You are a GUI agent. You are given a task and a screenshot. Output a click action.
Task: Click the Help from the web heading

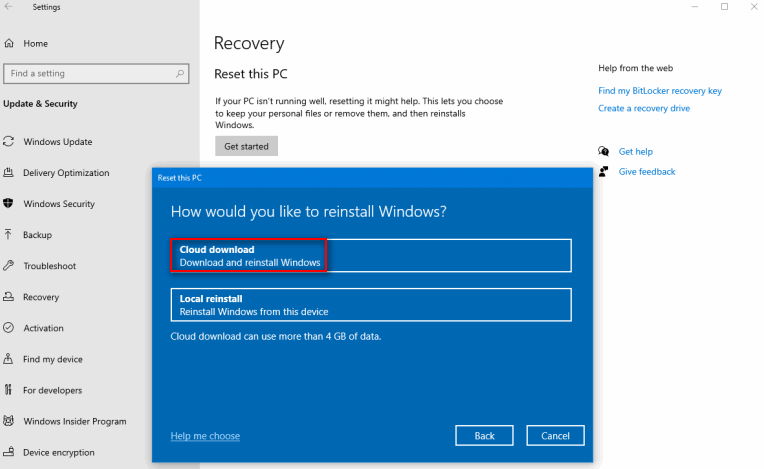click(x=635, y=68)
